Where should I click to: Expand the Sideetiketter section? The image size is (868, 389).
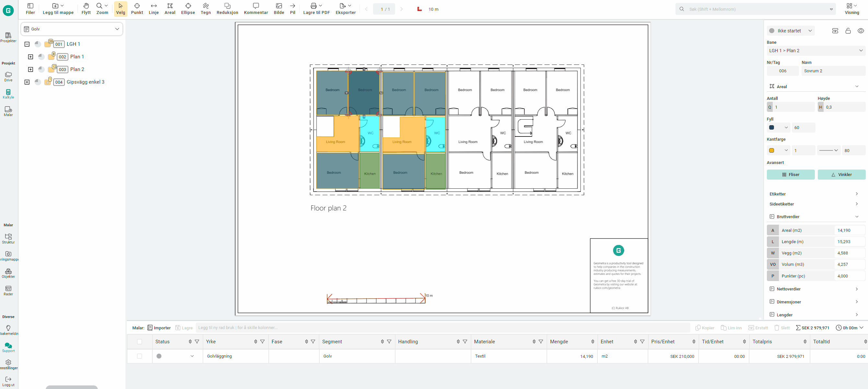coord(816,204)
